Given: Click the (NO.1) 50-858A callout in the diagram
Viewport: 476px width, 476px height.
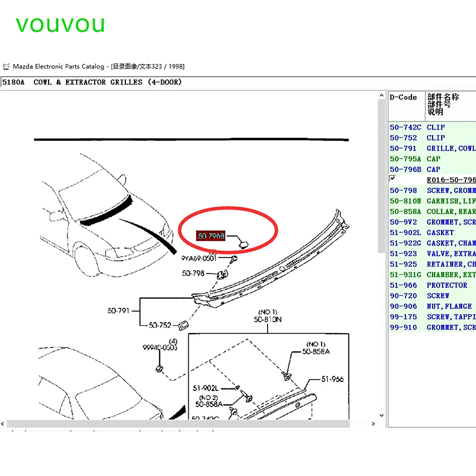Looking at the screenshot, I should pos(316,348).
